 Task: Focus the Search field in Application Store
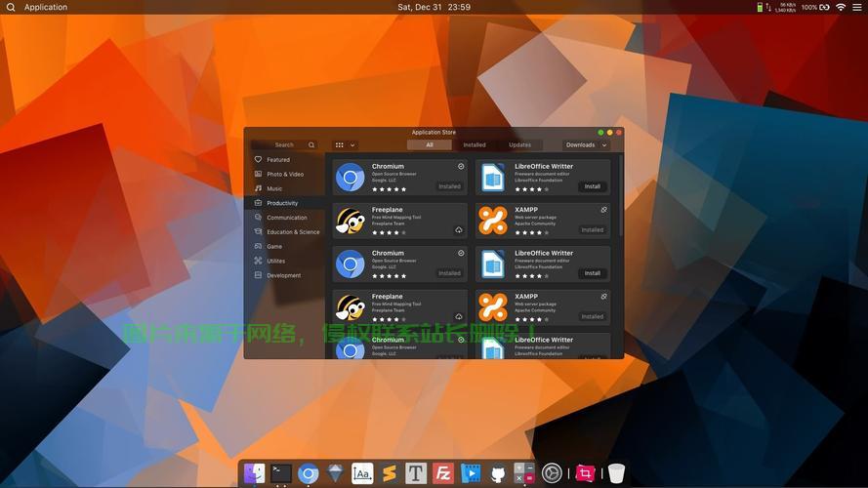284,145
